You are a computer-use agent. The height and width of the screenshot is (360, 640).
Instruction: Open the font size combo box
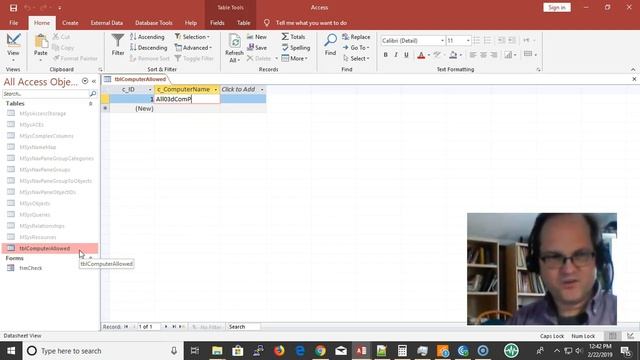tap(458, 40)
